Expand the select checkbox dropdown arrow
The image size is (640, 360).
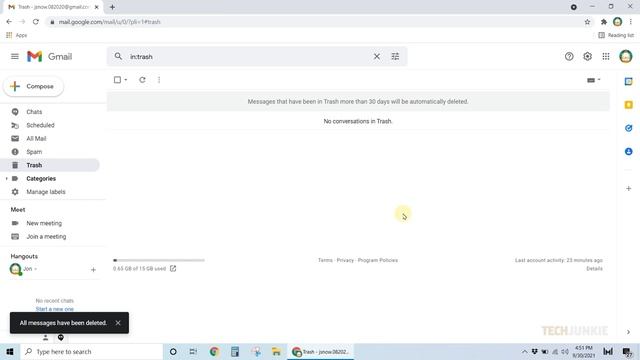click(x=126, y=80)
